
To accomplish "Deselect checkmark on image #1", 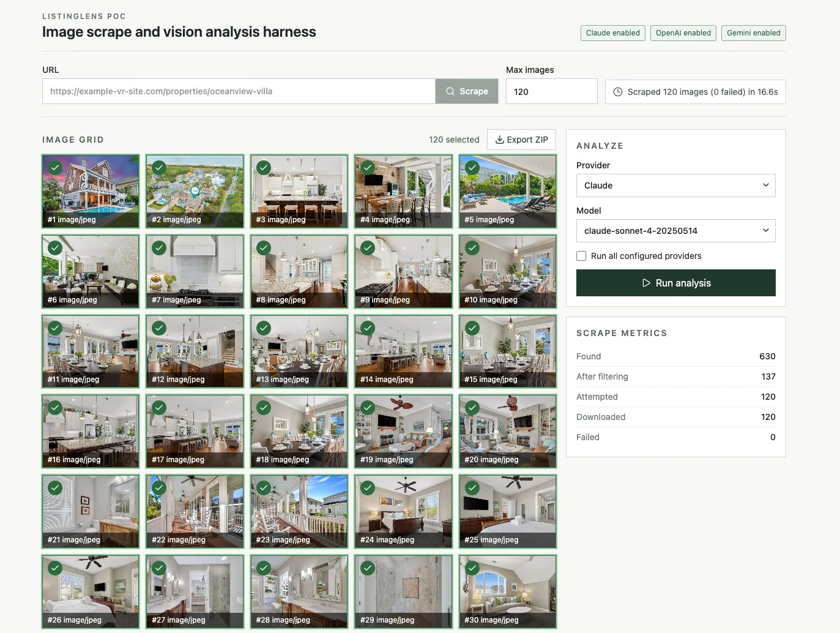I will tap(55, 167).
